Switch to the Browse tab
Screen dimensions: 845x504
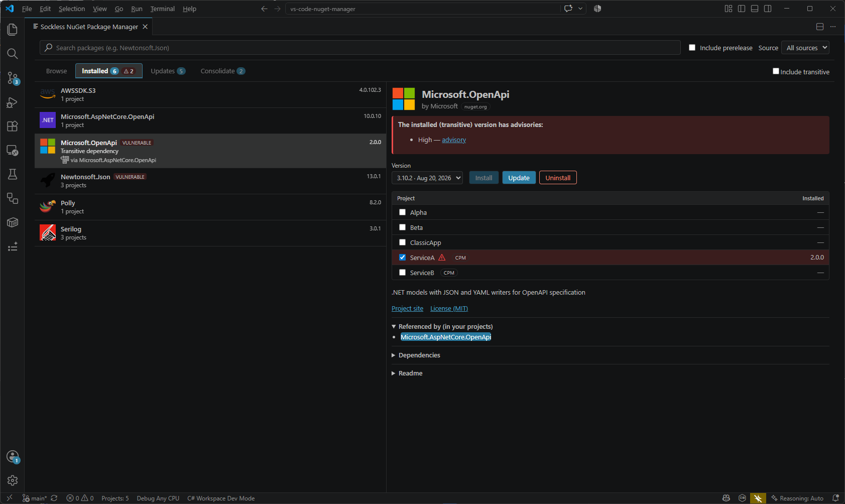click(x=56, y=71)
